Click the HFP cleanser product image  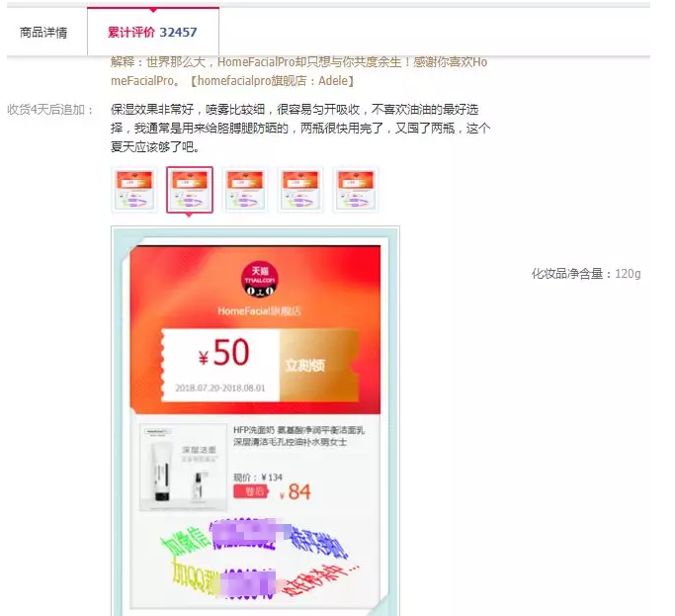point(184,467)
